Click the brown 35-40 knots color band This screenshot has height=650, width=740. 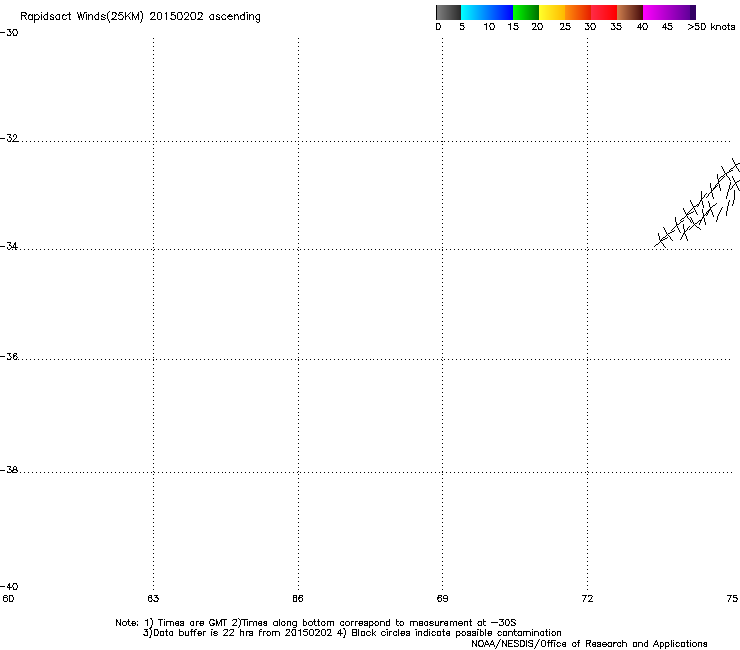(x=630, y=12)
